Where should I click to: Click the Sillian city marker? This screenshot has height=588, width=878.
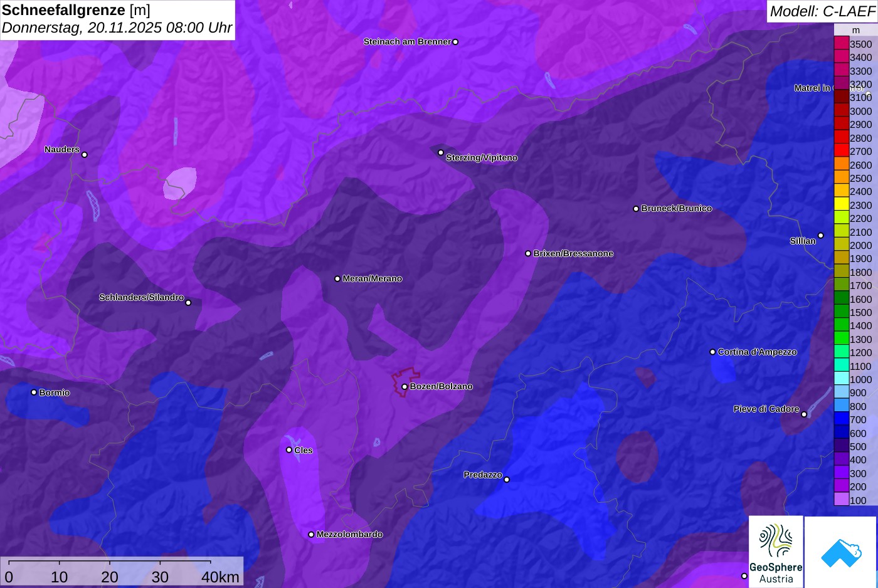(x=821, y=236)
